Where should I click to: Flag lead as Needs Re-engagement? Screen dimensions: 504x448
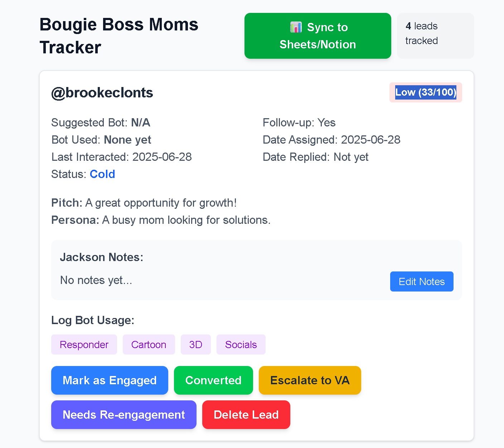coord(123,415)
